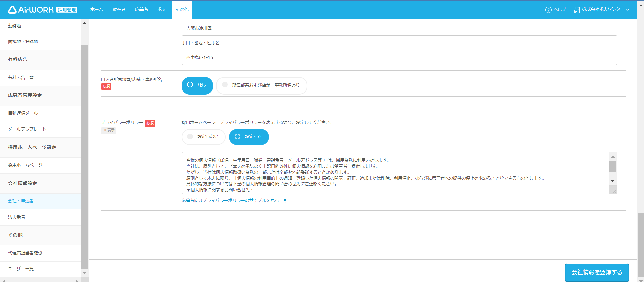
Task: Open 応募者向けプライバシーポリシーのサンプルを見る link
Action: click(230, 201)
